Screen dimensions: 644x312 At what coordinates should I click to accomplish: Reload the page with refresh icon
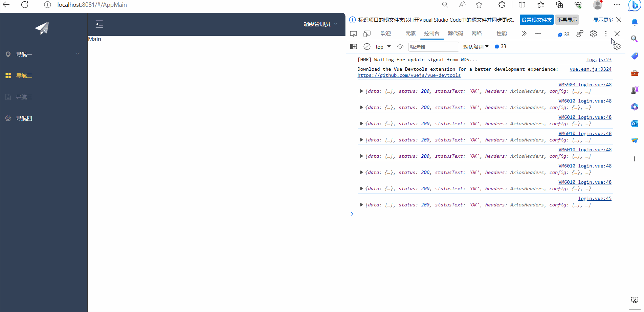[25, 5]
